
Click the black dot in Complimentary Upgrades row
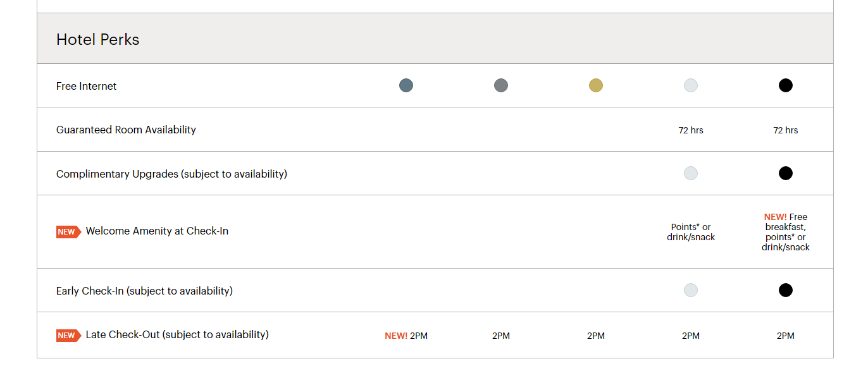[786, 173]
